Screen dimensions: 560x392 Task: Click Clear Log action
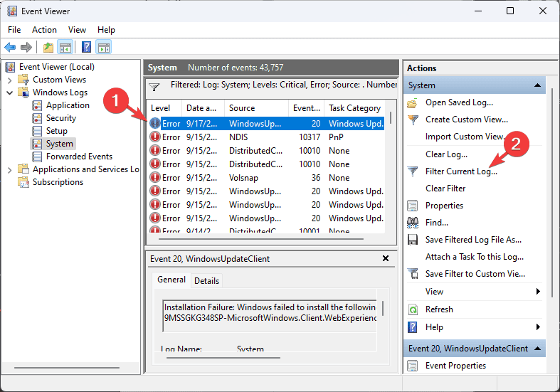[446, 154]
